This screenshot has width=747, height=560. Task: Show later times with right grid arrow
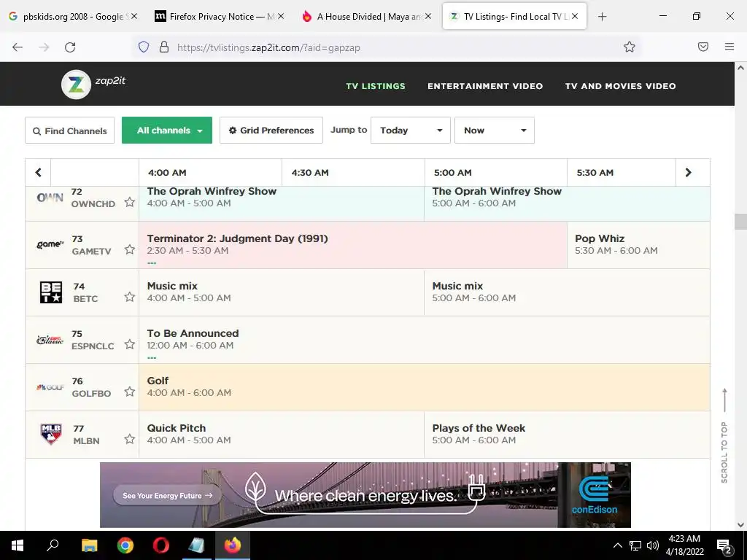click(x=689, y=172)
